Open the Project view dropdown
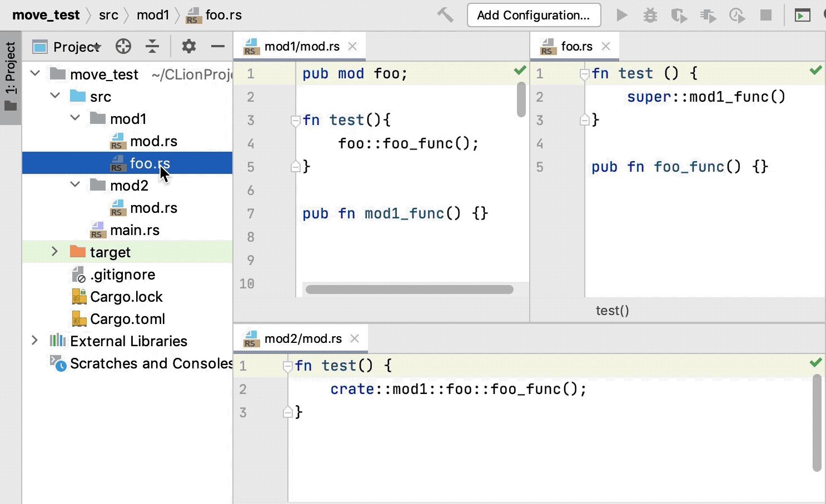Image resolution: width=826 pixels, height=504 pixels. (67, 47)
